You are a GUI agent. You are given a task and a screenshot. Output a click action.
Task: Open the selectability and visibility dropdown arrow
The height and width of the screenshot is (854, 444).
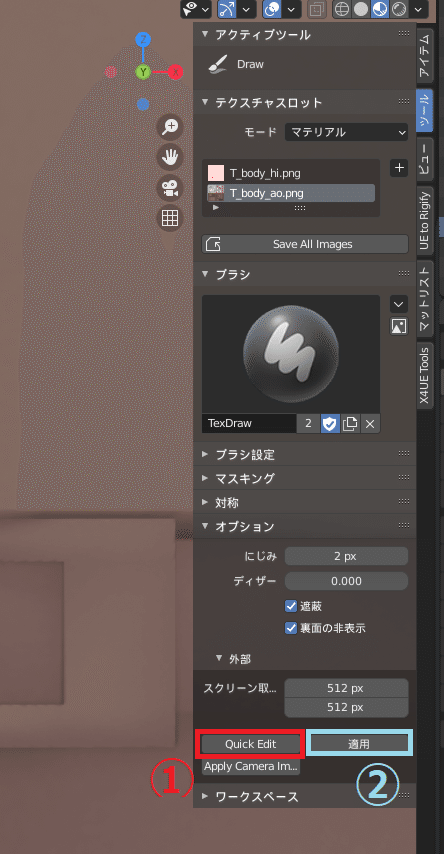click(205, 9)
